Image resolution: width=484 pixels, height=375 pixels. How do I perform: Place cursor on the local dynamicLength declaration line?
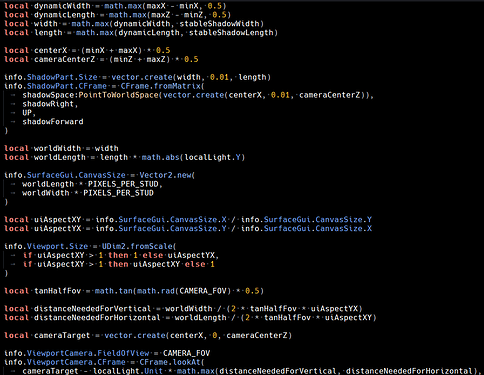click(117, 15)
